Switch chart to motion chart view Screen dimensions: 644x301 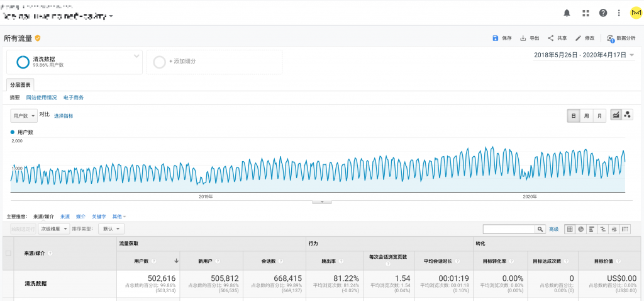[627, 115]
